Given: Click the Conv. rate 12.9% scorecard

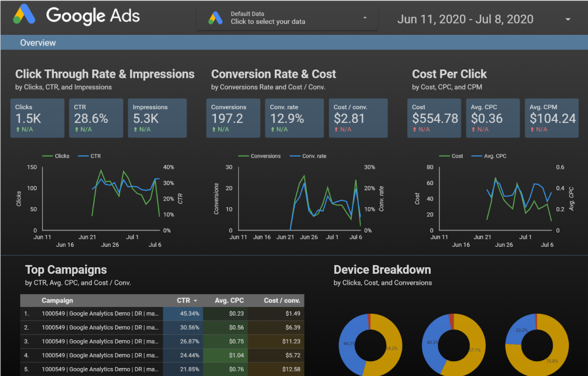Looking at the screenshot, I should (x=294, y=118).
